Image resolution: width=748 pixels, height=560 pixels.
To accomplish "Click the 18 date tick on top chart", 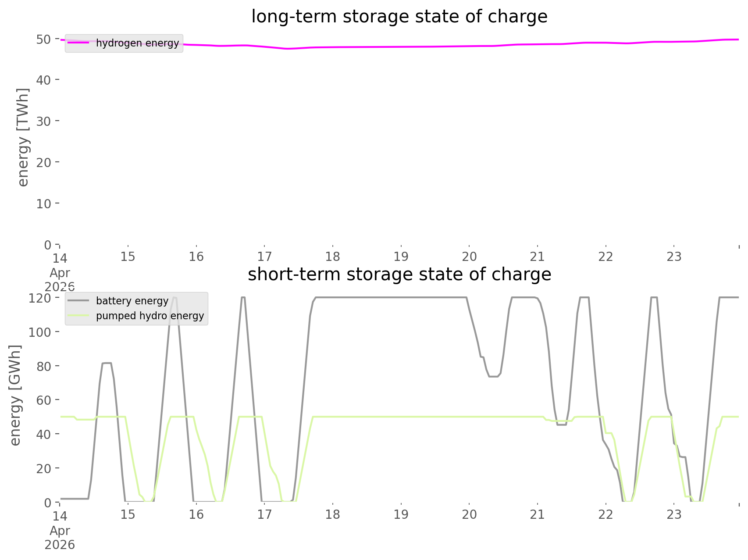I will (333, 257).
